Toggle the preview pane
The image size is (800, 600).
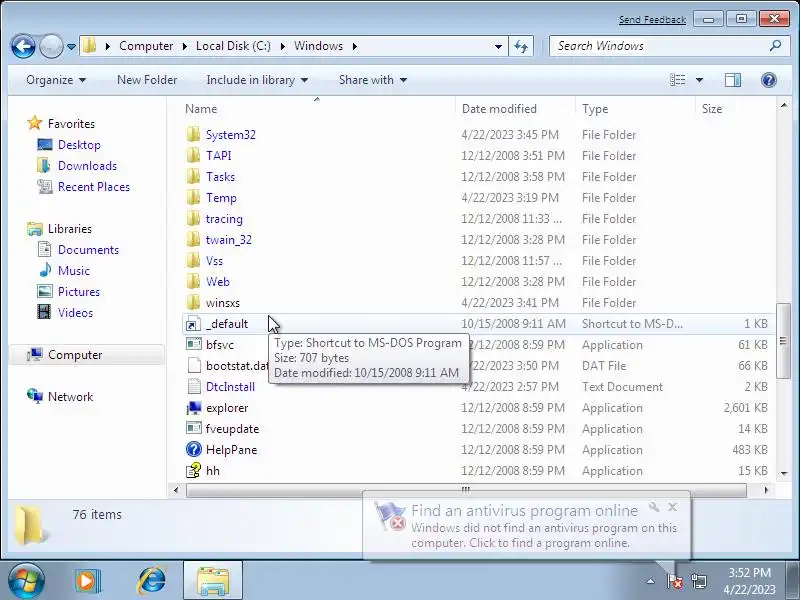pos(733,80)
